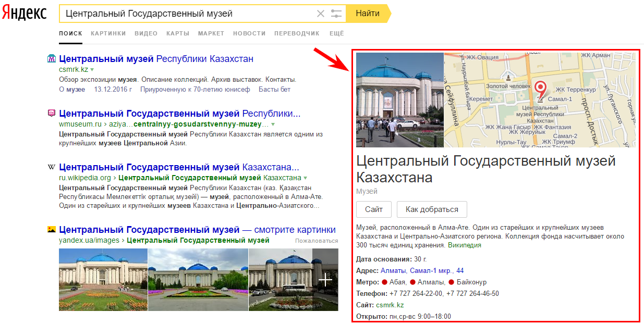Open the Самал-1 мкр., 44 address link
Image resolution: width=644 pixels, height=324 pixels.
point(436,271)
